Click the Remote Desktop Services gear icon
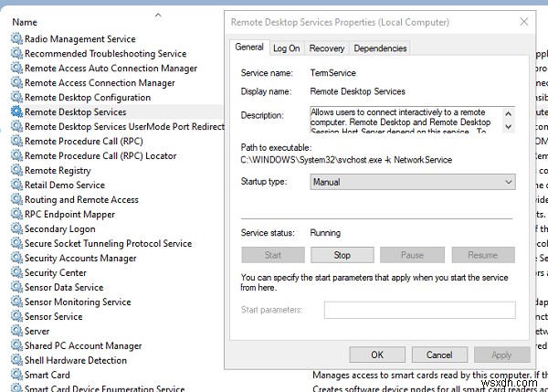The image size is (548, 392). coord(16,111)
